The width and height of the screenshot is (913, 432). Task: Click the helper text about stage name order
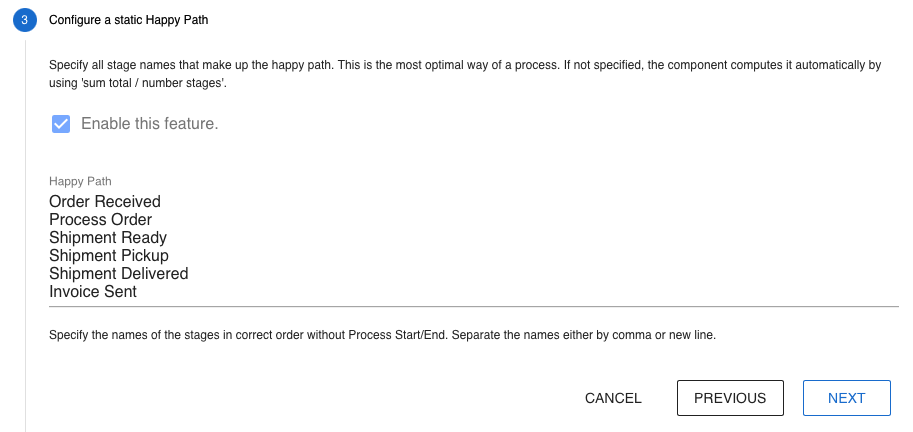click(x=382, y=334)
